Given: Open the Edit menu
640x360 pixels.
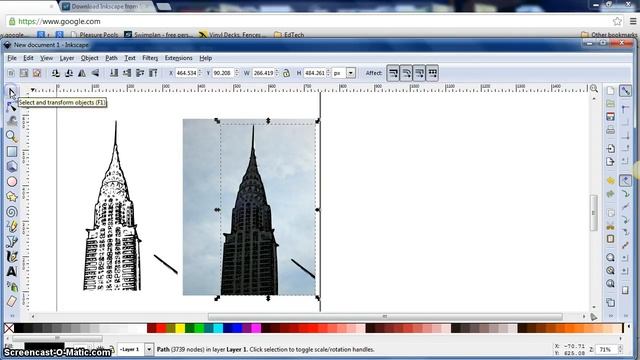Looking at the screenshot, I should point(28,58).
